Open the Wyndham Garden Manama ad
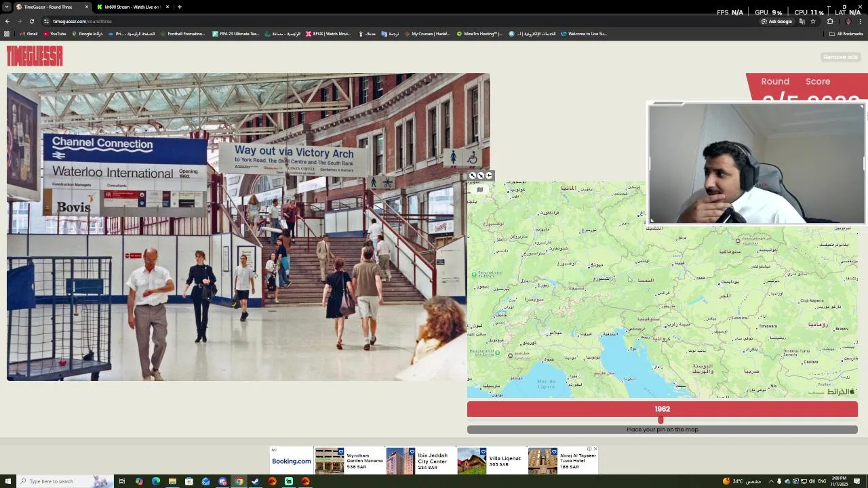The image size is (868, 488). [349, 461]
